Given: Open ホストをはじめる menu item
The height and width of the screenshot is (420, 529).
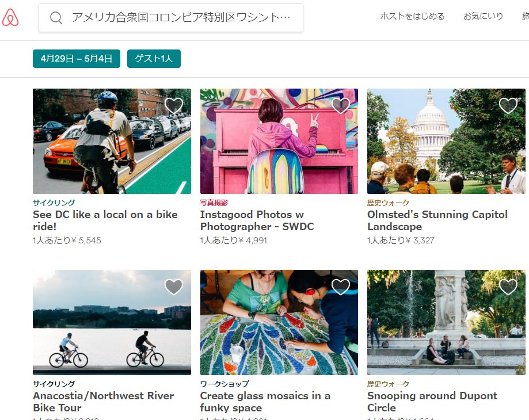Looking at the screenshot, I should point(412,16).
